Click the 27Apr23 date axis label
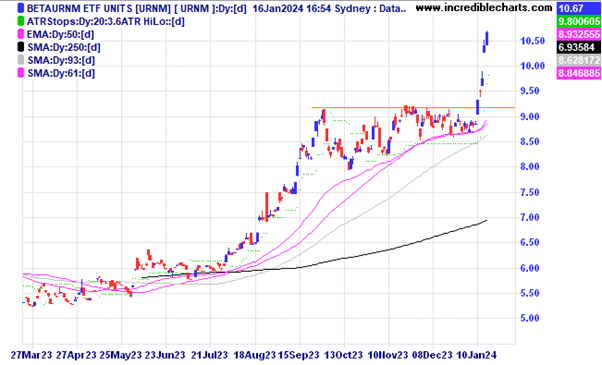This screenshot has width=602, height=365. tap(76, 355)
